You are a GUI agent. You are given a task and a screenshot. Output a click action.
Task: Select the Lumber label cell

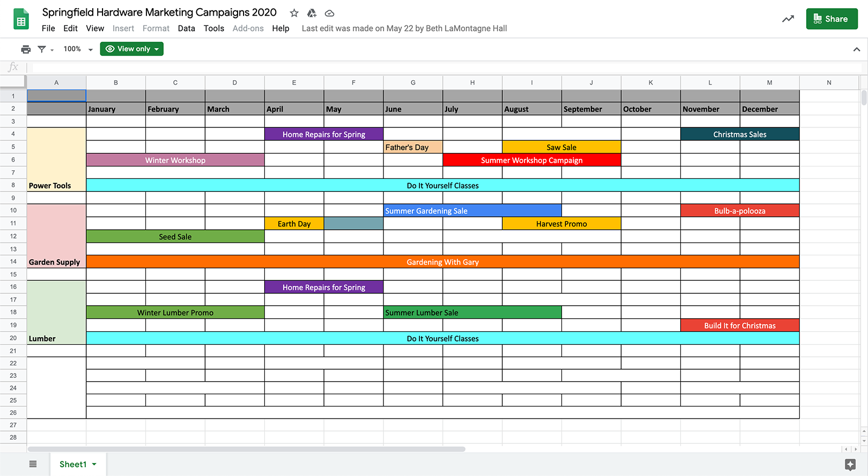coord(56,312)
